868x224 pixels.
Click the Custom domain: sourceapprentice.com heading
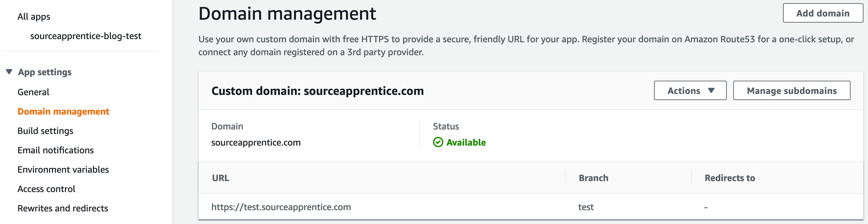point(317,91)
